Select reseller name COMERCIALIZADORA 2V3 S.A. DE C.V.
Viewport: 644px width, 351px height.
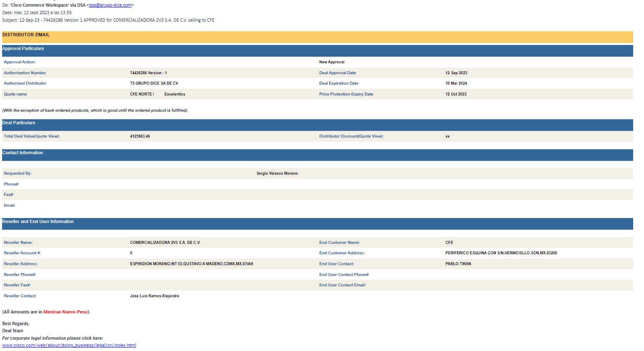(165, 243)
